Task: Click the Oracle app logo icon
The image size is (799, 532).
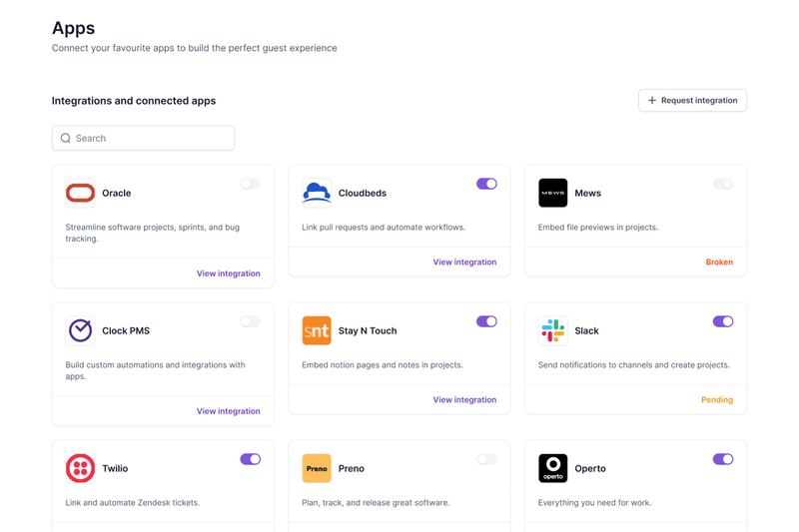Action: coord(80,193)
